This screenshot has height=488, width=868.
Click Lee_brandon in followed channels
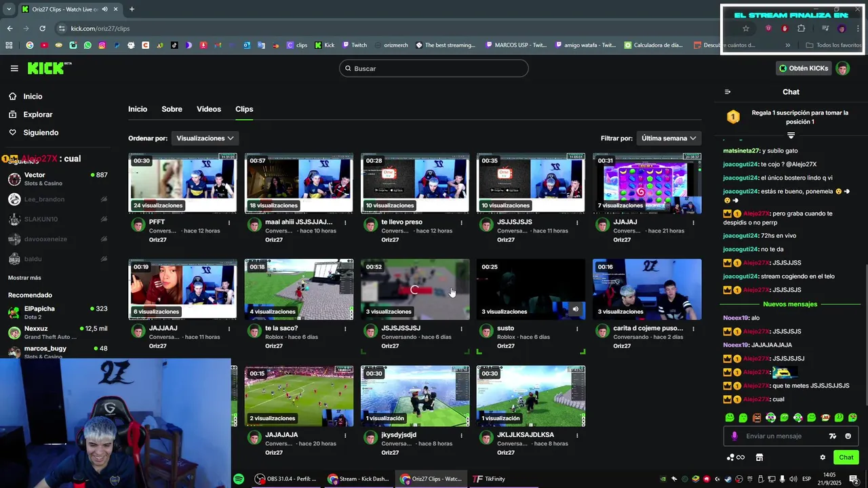[x=58, y=199]
